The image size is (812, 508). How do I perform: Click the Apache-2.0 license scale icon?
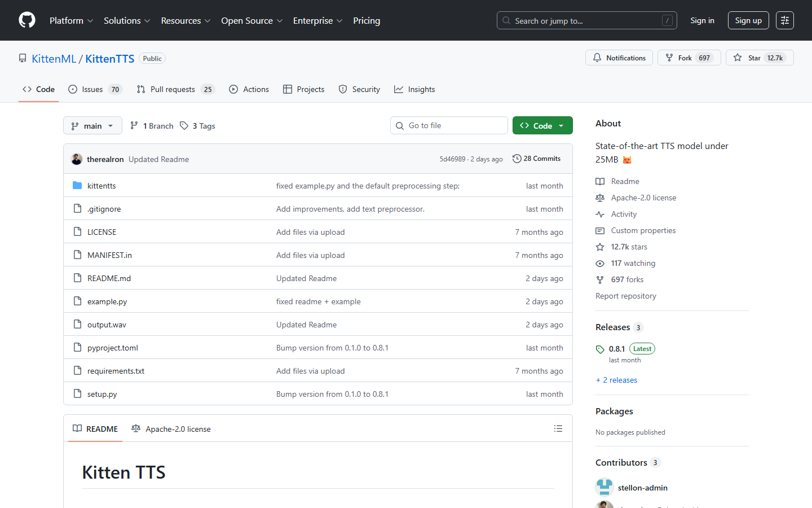click(x=599, y=198)
